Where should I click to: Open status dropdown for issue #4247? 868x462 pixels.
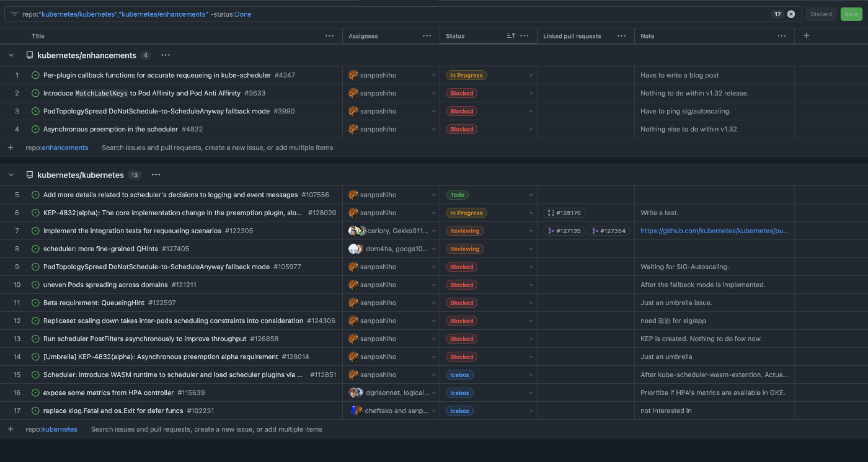[x=531, y=76]
